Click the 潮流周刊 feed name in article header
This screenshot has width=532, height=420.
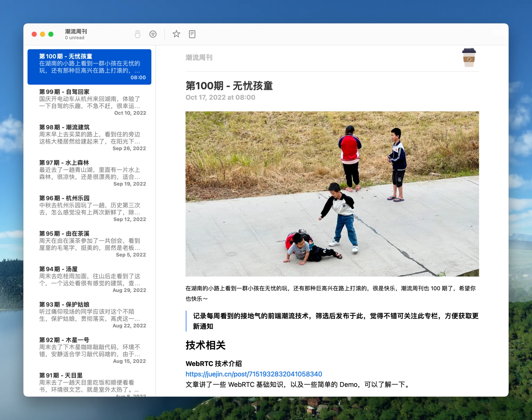click(199, 57)
